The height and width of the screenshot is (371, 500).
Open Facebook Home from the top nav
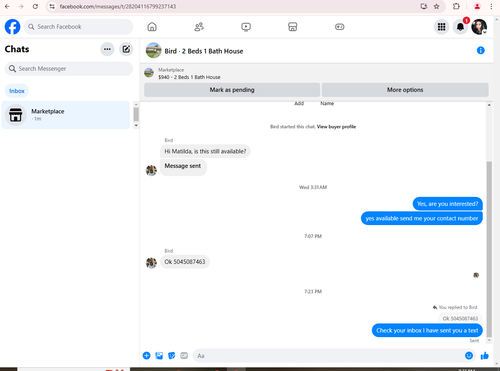pos(152,27)
